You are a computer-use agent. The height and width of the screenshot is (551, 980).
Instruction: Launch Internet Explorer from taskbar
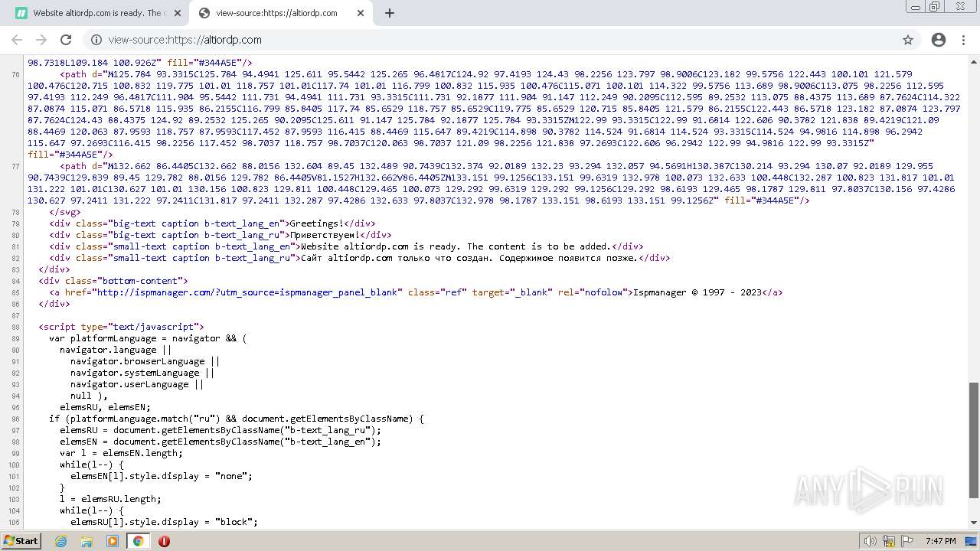pyautogui.click(x=61, y=541)
